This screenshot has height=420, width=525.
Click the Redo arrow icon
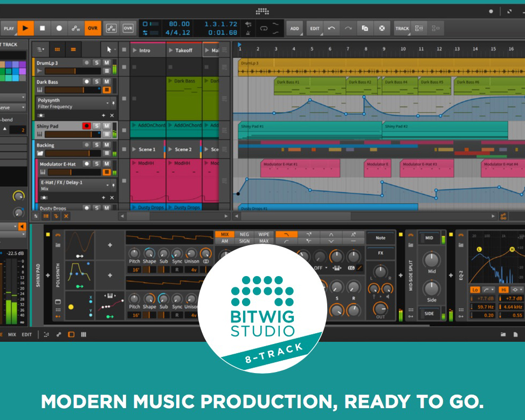[x=348, y=29]
